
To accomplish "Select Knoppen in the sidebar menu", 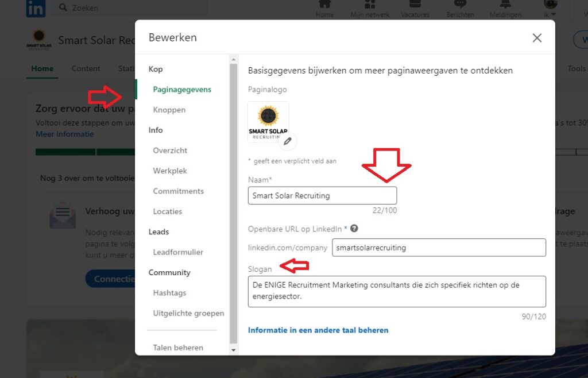I will click(x=169, y=110).
